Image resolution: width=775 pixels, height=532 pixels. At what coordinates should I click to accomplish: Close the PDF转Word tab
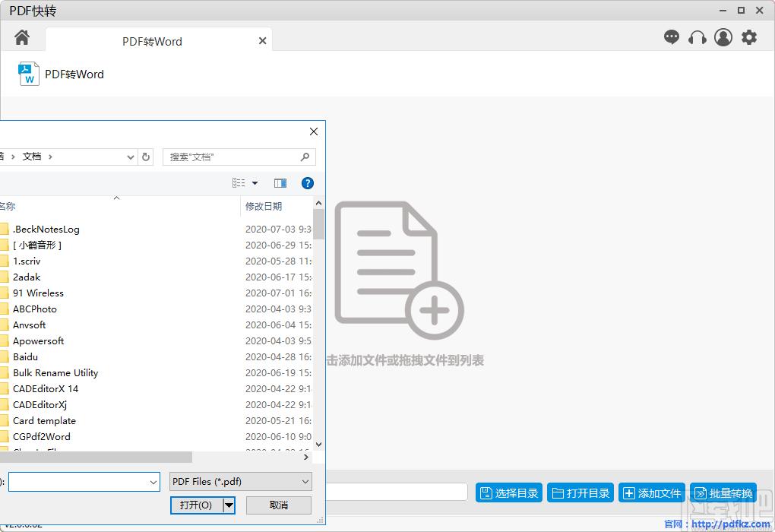[x=262, y=41]
